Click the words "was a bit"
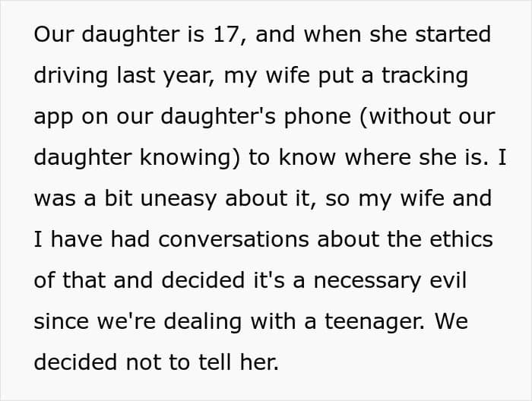Screen dimensions: 532x401 click(x=83, y=198)
